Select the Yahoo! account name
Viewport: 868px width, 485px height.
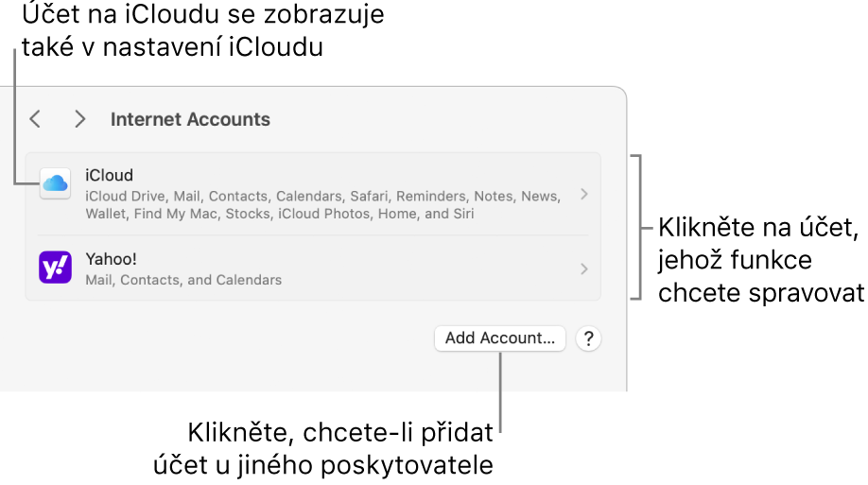click(113, 259)
